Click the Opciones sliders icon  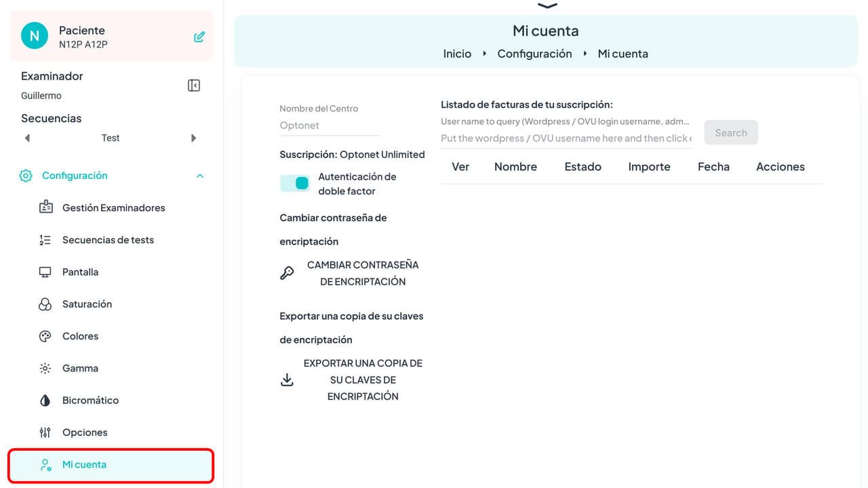point(45,432)
